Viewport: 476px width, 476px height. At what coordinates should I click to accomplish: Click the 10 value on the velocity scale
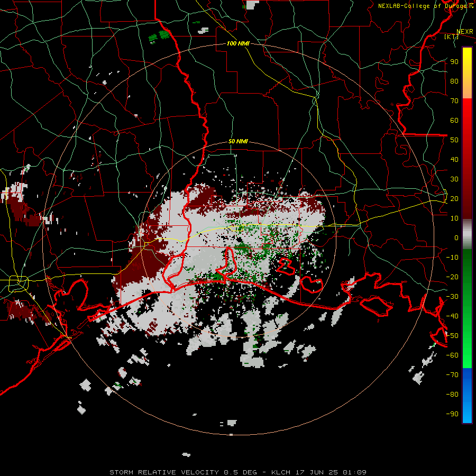(454, 218)
